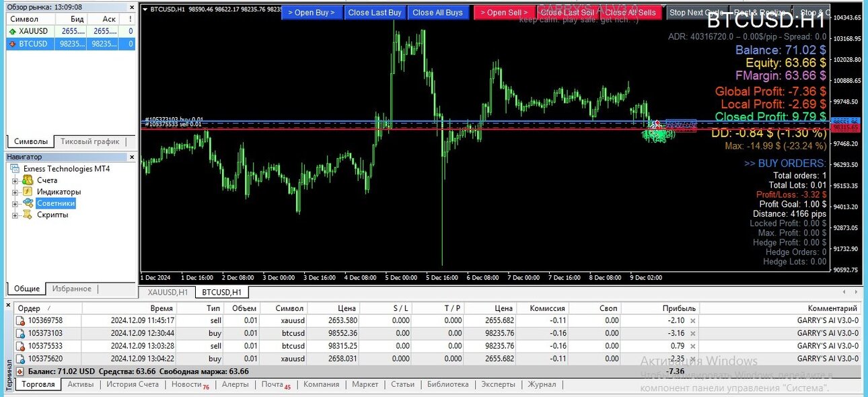This screenshot has height=397, width=868.
Task: Click the '> Open Sell >' button
Action: pos(505,13)
